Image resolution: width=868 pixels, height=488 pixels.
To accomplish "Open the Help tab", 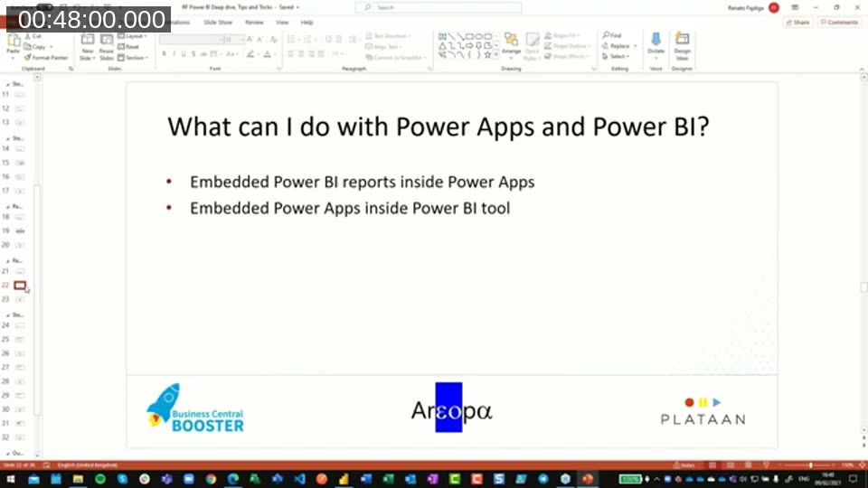I will tap(307, 22).
